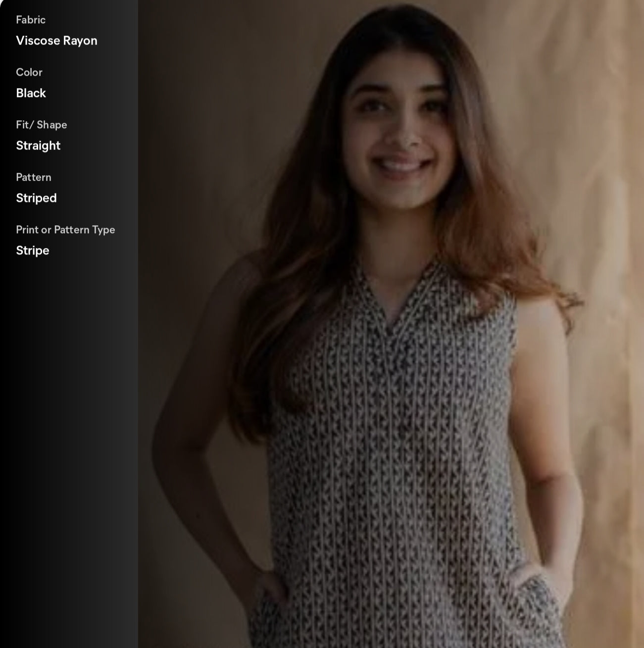Click the Viscose Rayon fabric value
The width and height of the screenshot is (644, 648).
point(56,41)
